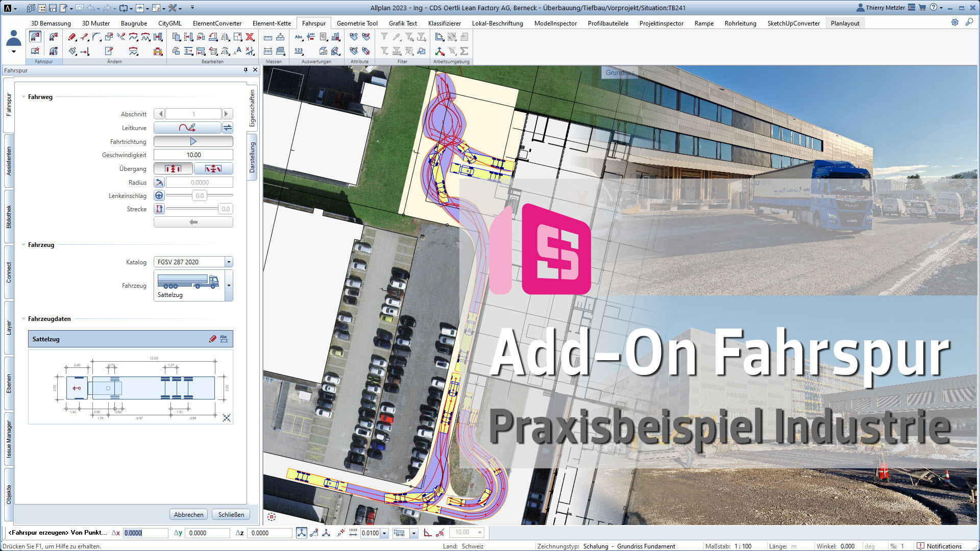The height and width of the screenshot is (551, 980).
Task: Select the Abc text evaluation tool
Action: click(x=299, y=37)
